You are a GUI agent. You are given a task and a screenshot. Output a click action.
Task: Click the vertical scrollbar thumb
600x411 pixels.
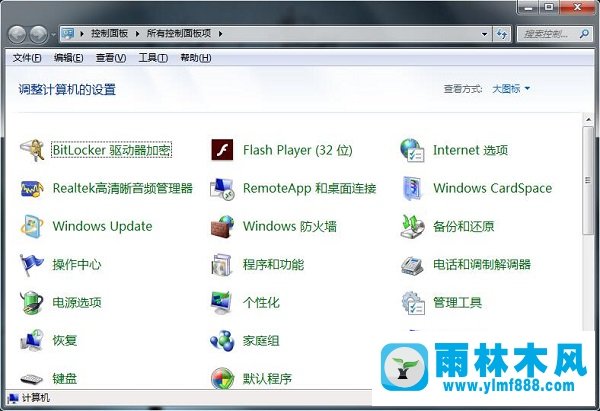tap(588, 181)
